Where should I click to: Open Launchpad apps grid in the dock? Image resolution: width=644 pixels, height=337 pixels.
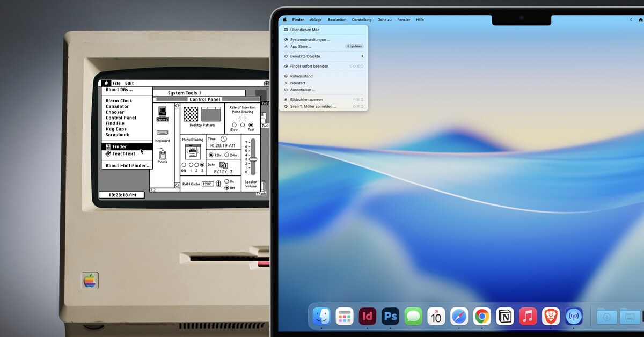coord(345,316)
